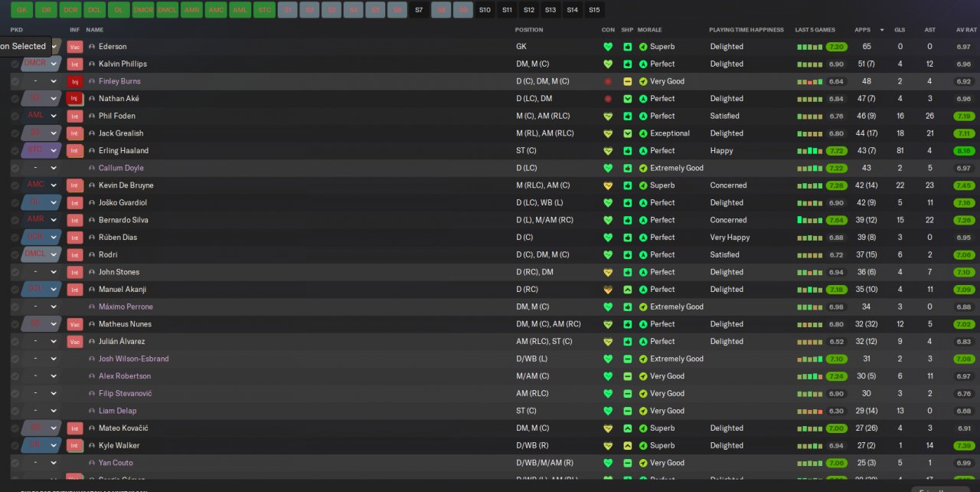Click Erling Haaland's morale icon
980x492 pixels.
pyautogui.click(x=643, y=151)
